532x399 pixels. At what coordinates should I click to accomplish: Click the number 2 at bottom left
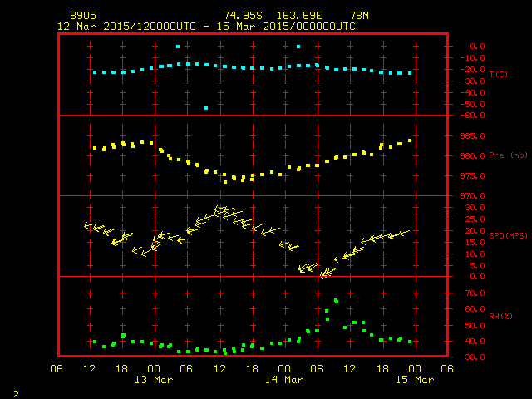(15, 392)
